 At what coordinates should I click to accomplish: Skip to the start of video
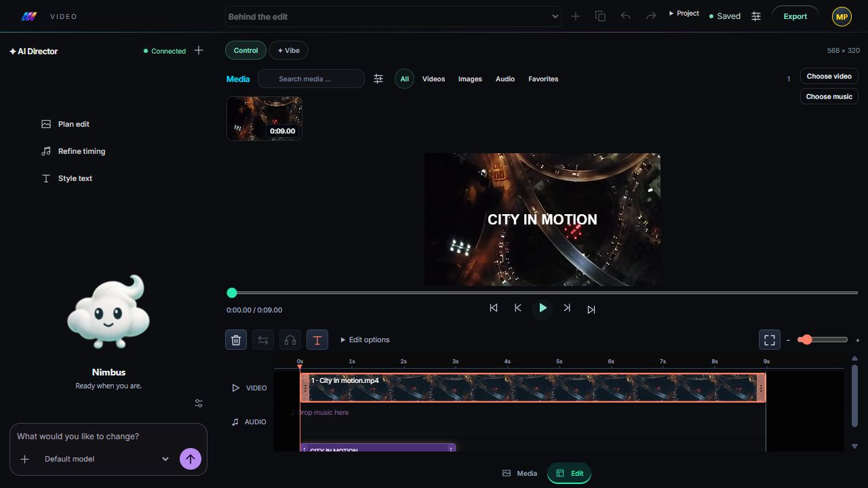[494, 308]
